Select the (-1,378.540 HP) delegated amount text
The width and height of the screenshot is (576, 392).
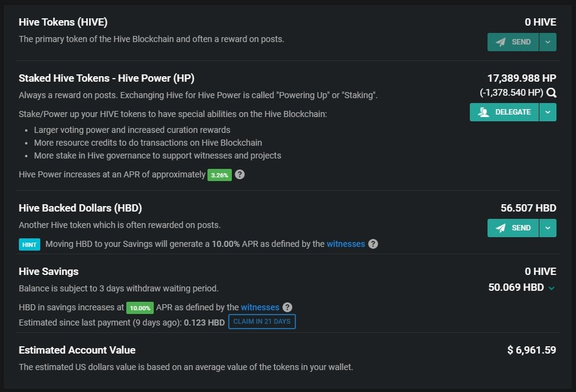(x=511, y=93)
